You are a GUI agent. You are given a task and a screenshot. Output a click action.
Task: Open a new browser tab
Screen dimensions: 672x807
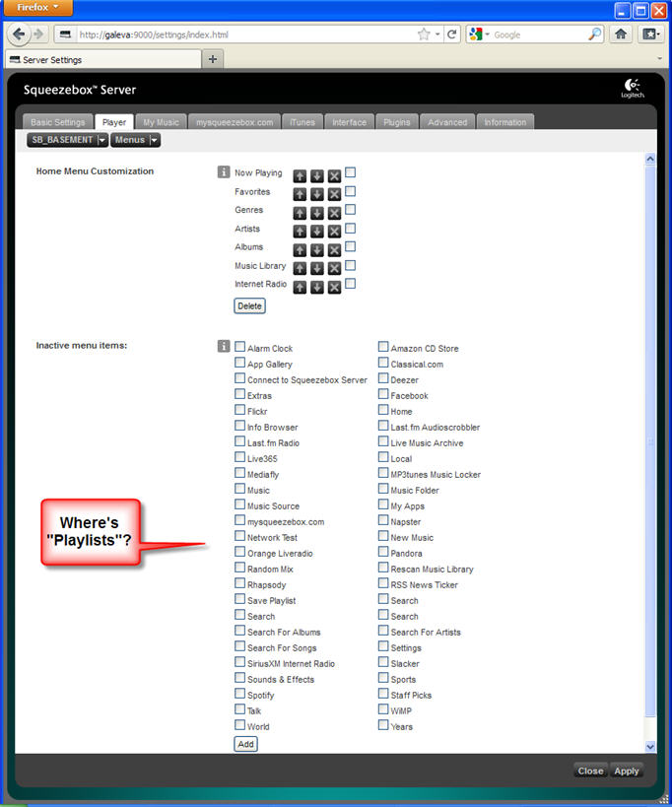click(213, 59)
